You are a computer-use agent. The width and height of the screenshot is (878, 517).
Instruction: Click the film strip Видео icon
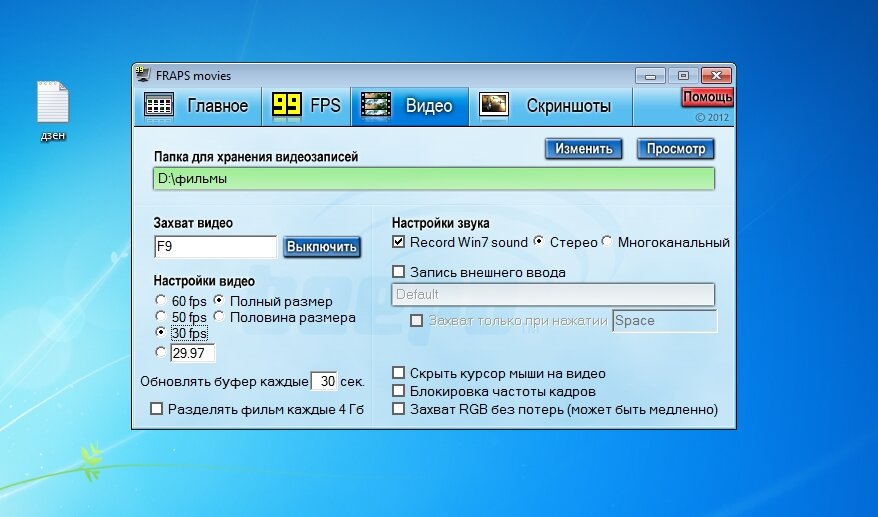pos(375,105)
